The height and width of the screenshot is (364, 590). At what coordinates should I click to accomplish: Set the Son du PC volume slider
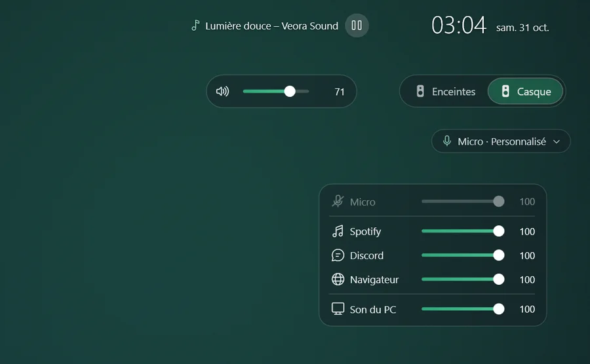click(x=463, y=309)
